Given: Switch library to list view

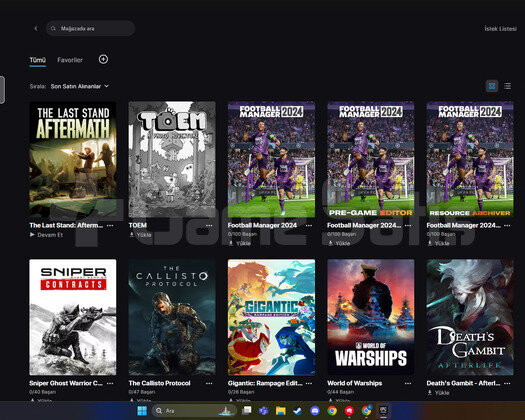Looking at the screenshot, I should click(x=508, y=86).
